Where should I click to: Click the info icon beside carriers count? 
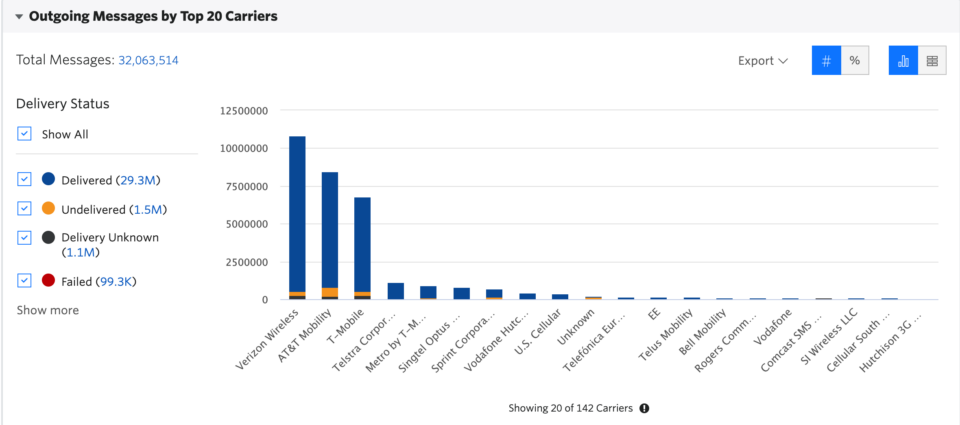pos(644,408)
